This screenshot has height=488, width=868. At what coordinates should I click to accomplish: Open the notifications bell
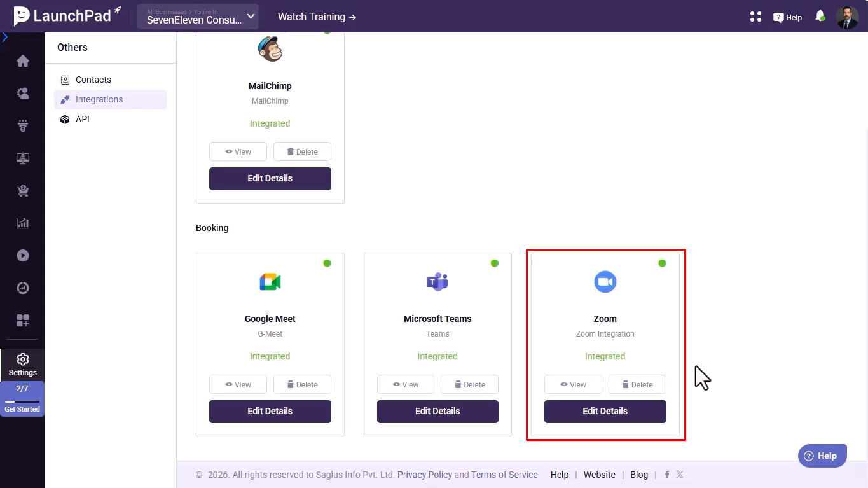point(820,16)
